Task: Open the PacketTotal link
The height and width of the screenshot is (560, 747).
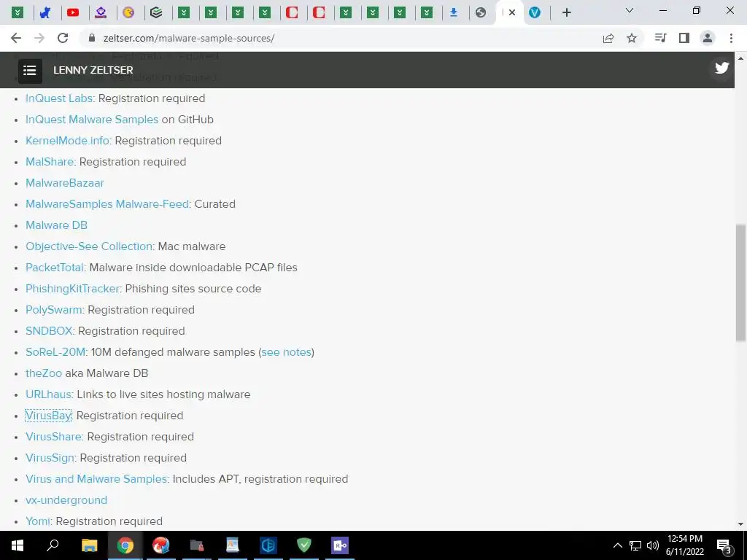Action: pos(55,267)
